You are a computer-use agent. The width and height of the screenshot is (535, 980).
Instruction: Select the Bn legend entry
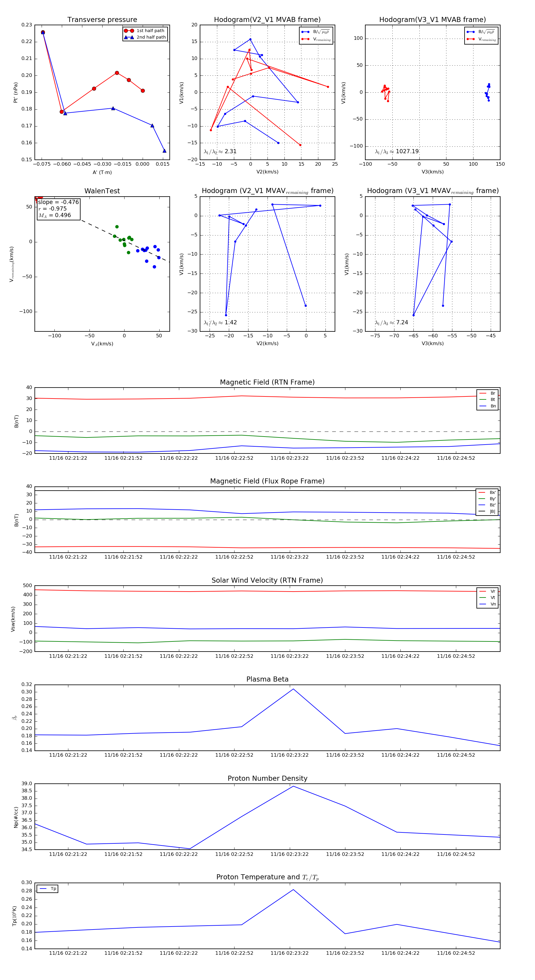click(x=487, y=406)
